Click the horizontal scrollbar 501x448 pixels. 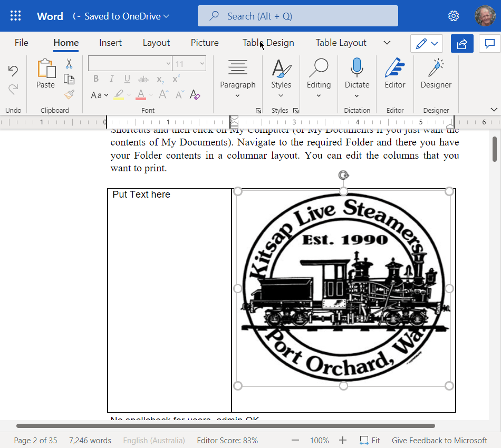click(x=226, y=426)
